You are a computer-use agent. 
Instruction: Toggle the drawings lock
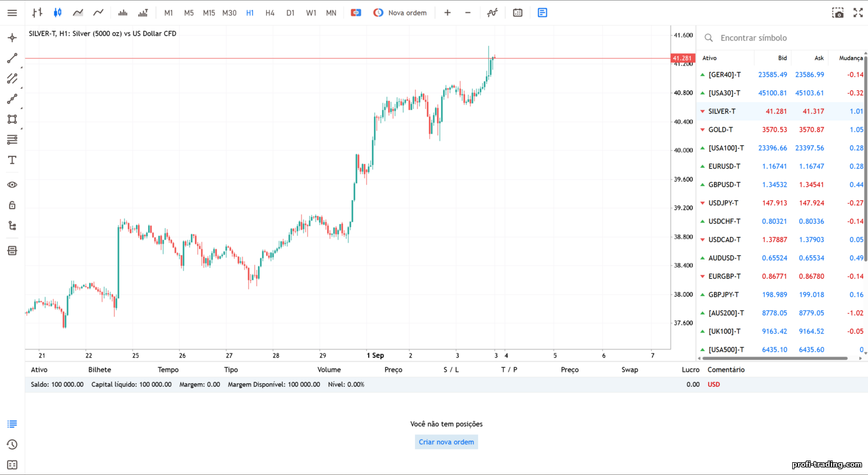point(12,204)
